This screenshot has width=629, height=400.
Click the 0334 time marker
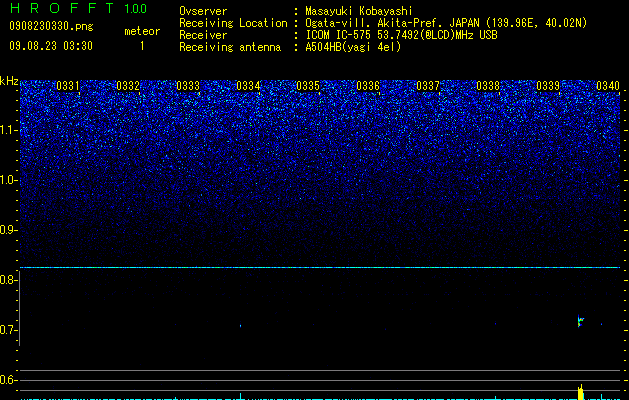[248, 86]
